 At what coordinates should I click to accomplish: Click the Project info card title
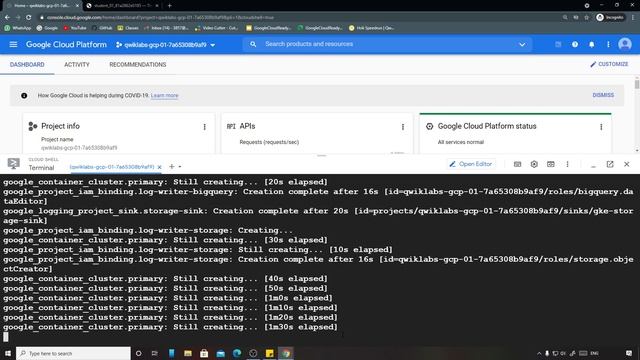(x=60, y=126)
